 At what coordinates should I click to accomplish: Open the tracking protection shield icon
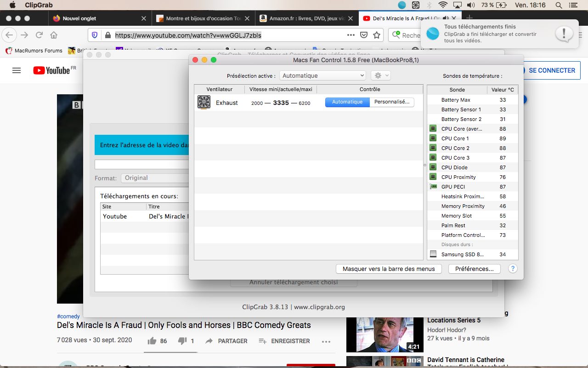click(95, 35)
